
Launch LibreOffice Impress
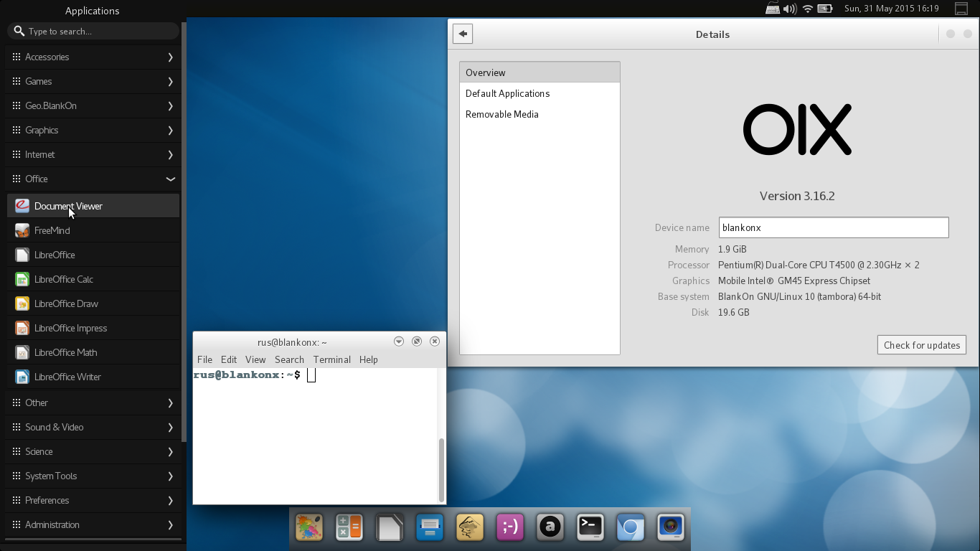click(93, 328)
